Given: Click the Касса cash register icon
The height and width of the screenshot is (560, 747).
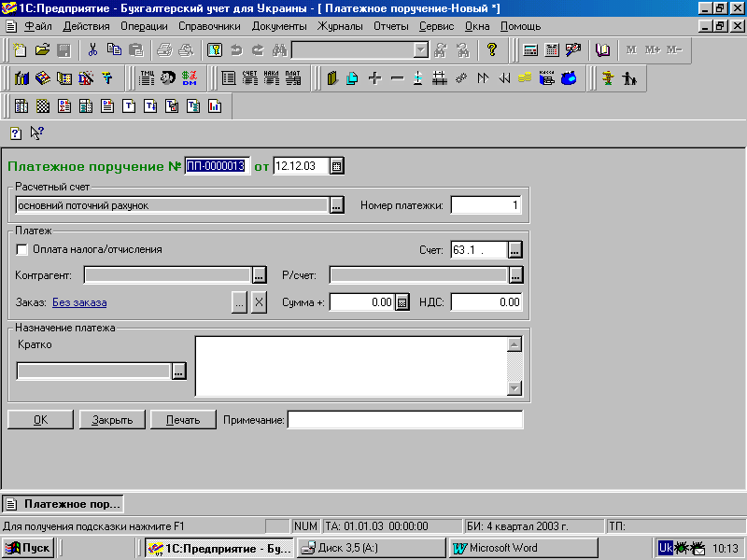Looking at the screenshot, I should 547,78.
